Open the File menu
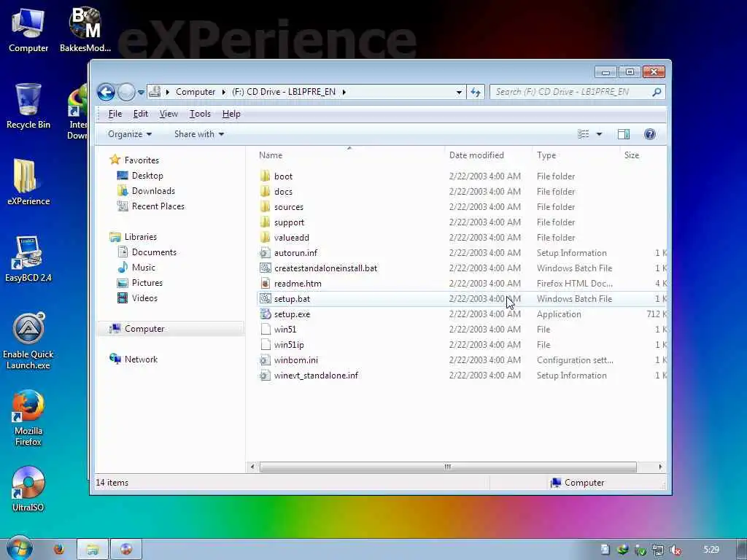 coord(115,114)
